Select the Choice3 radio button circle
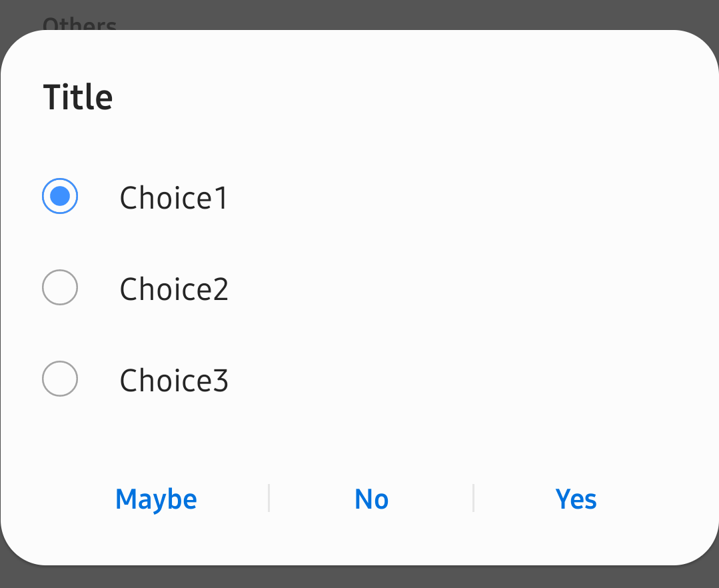Screen dimensions: 719x588 coord(60,379)
